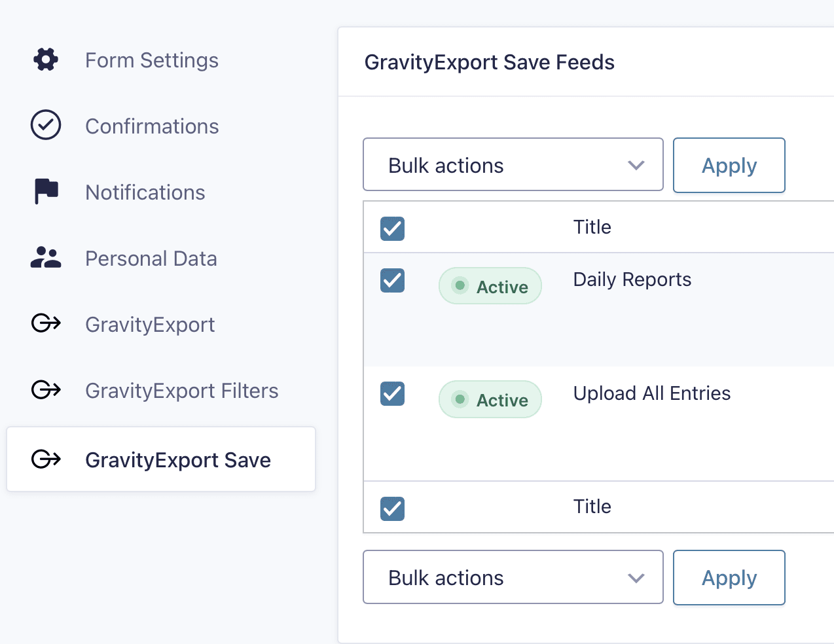Open the bottom Bulk actions dropdown

point(513,577)
